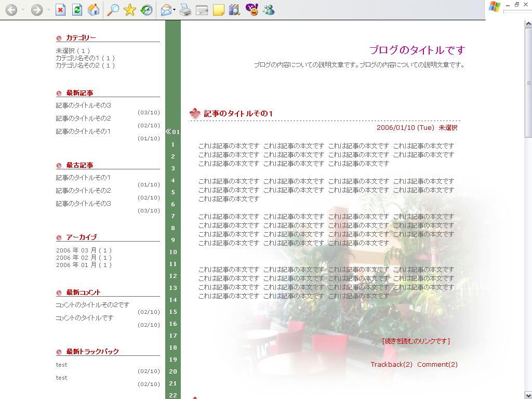Open 記事のタイトルその3 under 最古記事
The width and height of the screenshot is (532, 399).
click(x=84, y=203)
